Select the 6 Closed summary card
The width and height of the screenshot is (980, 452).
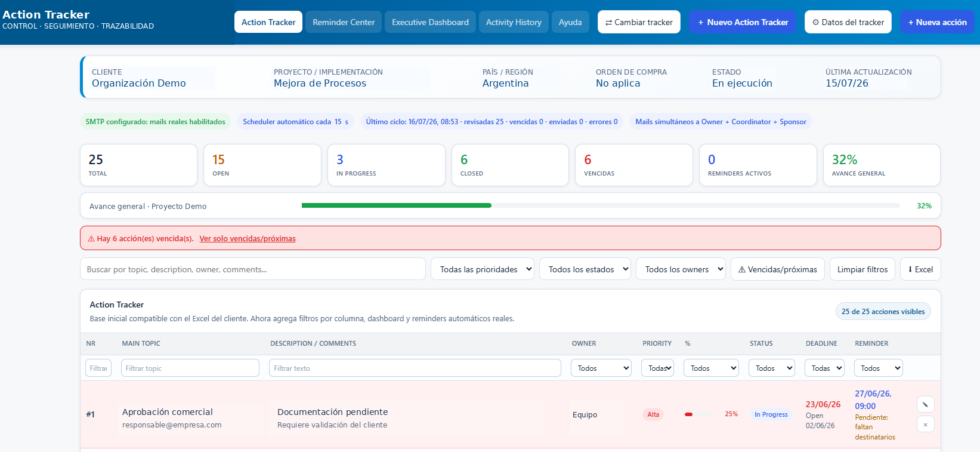[510, 165]
